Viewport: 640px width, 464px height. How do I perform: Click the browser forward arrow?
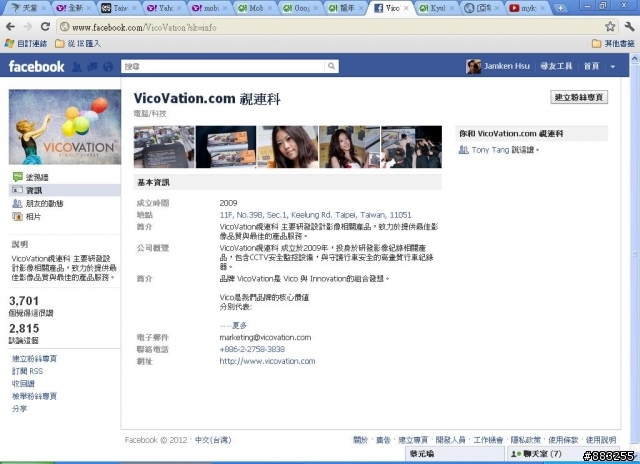[x=28, y=27]
